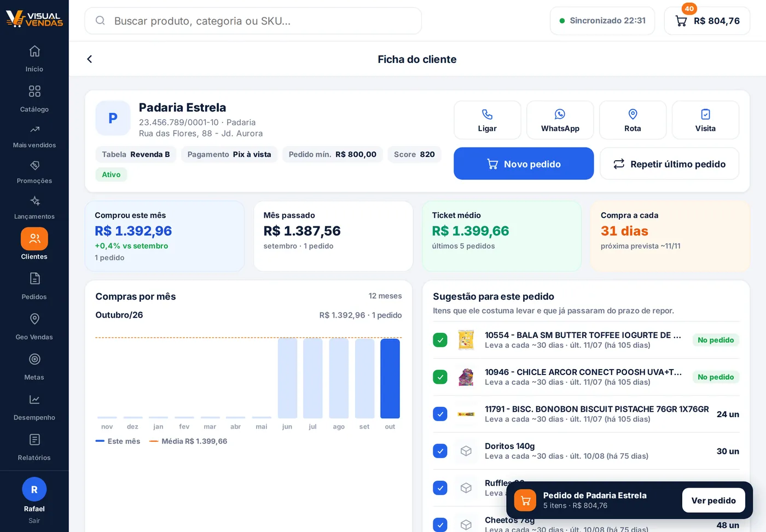Viewport: 766px width, 532px height.
Task: Open Lançamentos sparkle icon
Action: 34,201
